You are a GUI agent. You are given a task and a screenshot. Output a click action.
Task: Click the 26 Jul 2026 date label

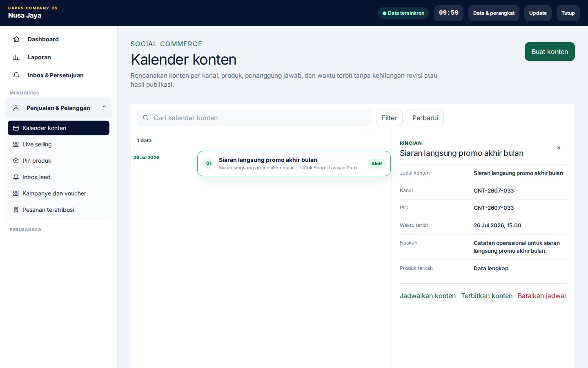[x=147, y=157]
